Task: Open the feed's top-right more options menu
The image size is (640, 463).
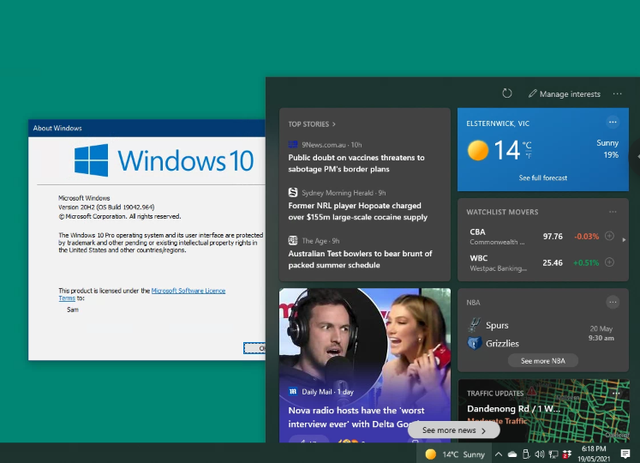Action: 617,93
